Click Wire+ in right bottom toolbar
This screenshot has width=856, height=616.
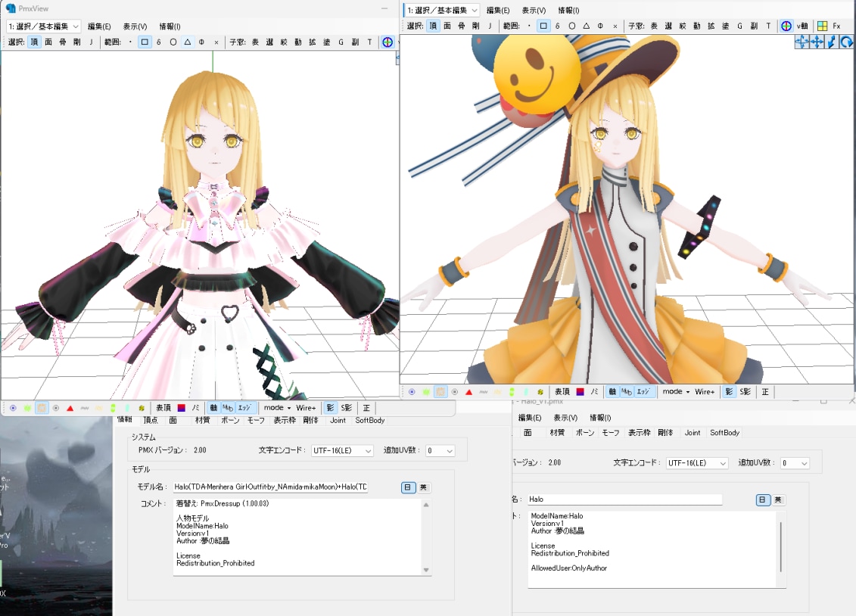click(x=704, y=391)
